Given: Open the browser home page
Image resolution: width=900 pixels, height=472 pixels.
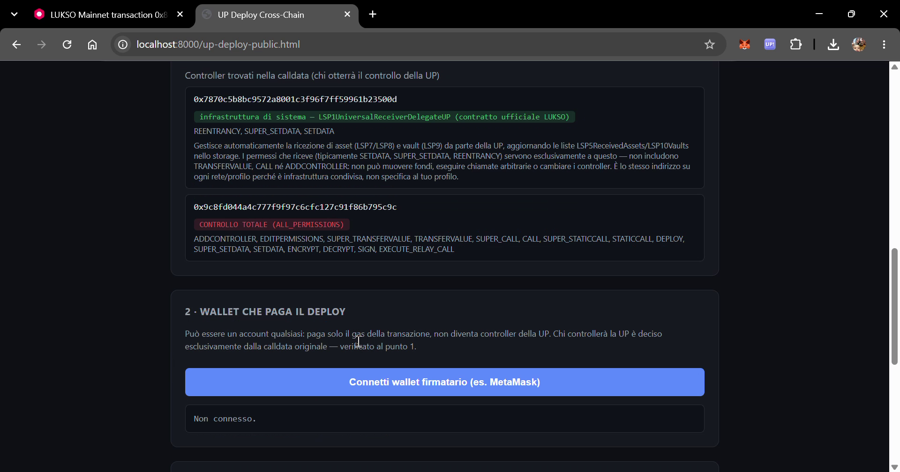Looking at the screenshot, I should click(x=92, y=44).
